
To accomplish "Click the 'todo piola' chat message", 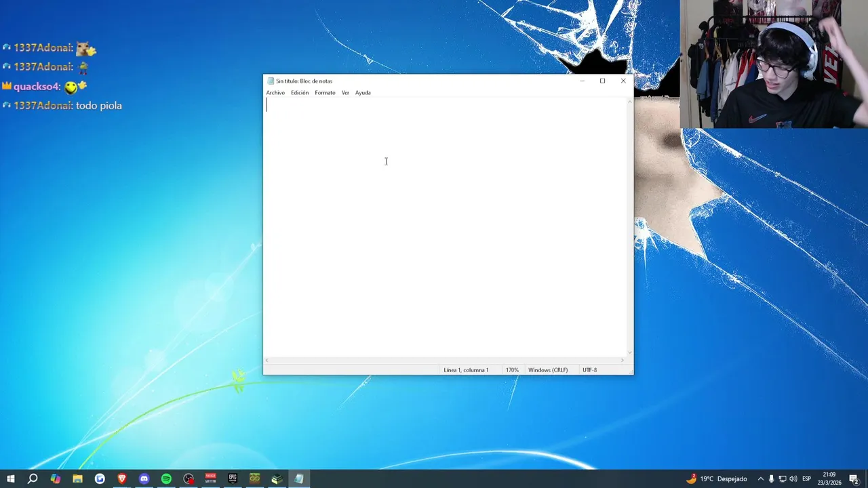I will pos(99,106).
